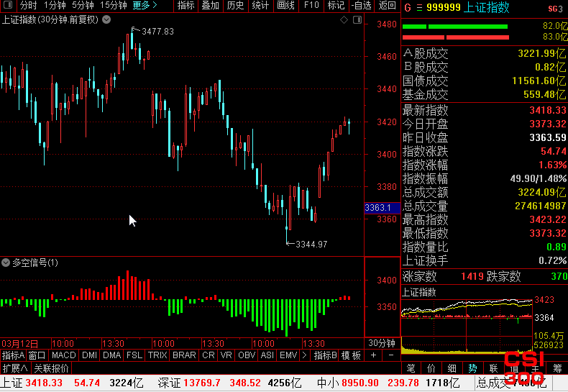
Task: Toggle the side panel icon next to diamond
Action: 357,20
